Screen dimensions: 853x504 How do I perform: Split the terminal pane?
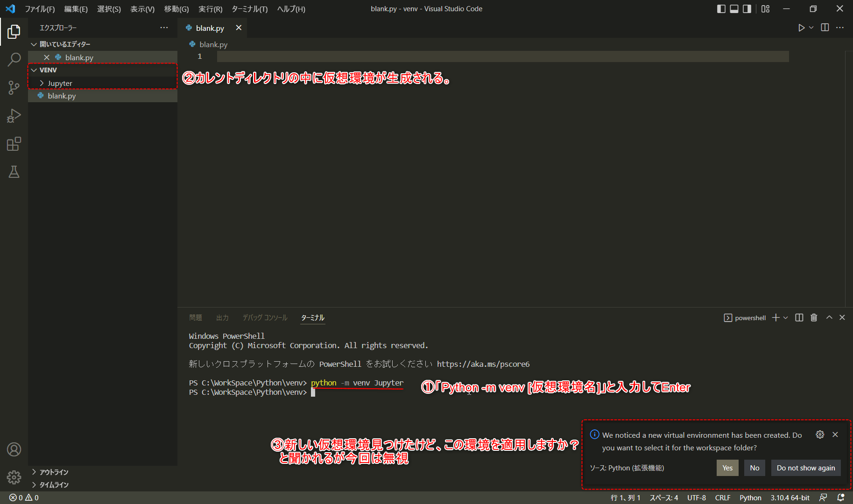pos(799,318)
